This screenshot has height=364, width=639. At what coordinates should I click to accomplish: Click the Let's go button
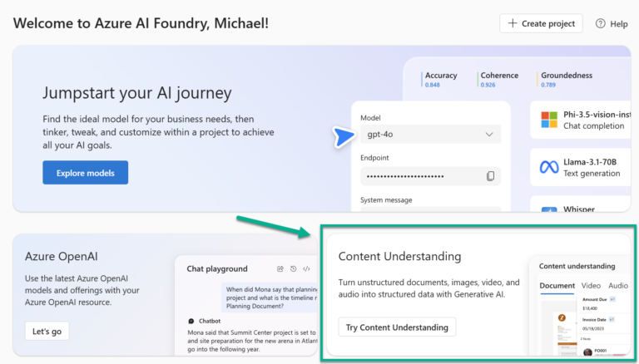click(47, 331)
